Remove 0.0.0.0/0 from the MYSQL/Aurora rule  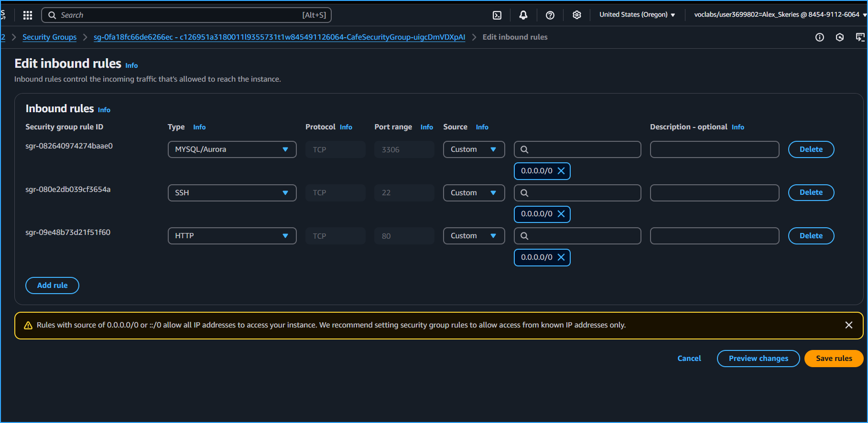561,171
